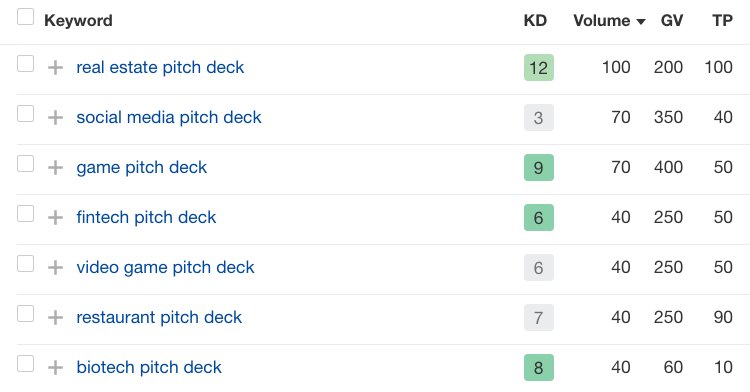Sort by the KD column header
The width and height of the screenshot is (750, 392).
coord(535,21)
